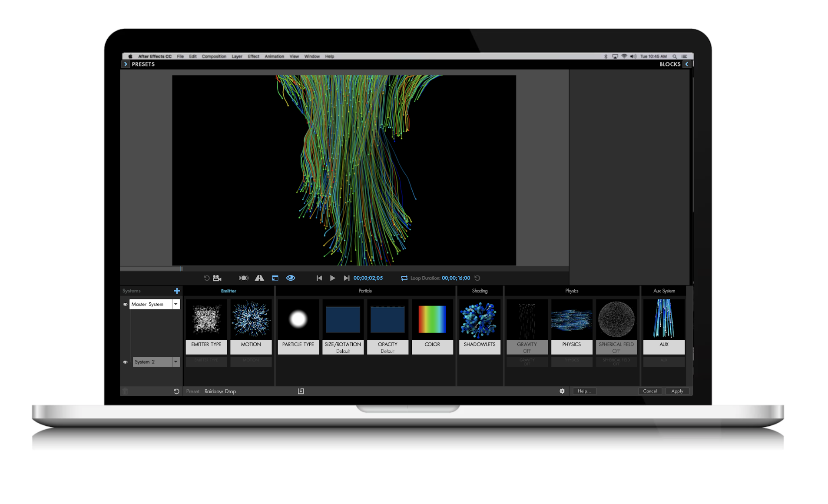
Task: Open the Composition menu
Action: pyautogui.click(x=214, y=56)
